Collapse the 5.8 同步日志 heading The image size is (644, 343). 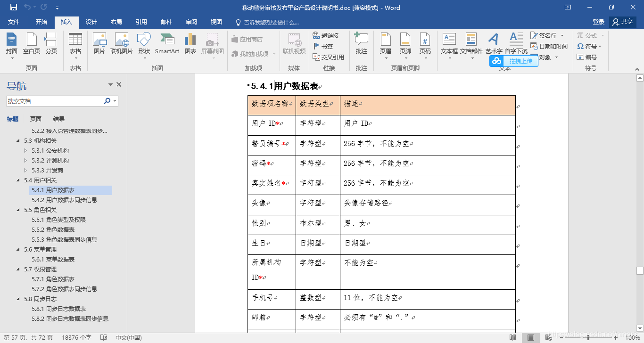[18, 299]
